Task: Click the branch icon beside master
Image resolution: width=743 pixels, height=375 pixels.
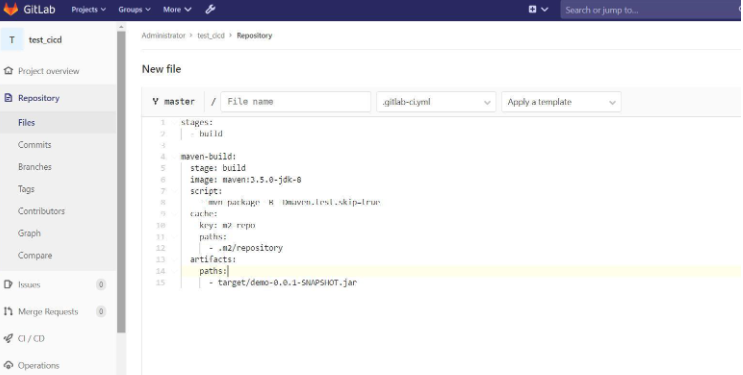Action: point(155,101)
